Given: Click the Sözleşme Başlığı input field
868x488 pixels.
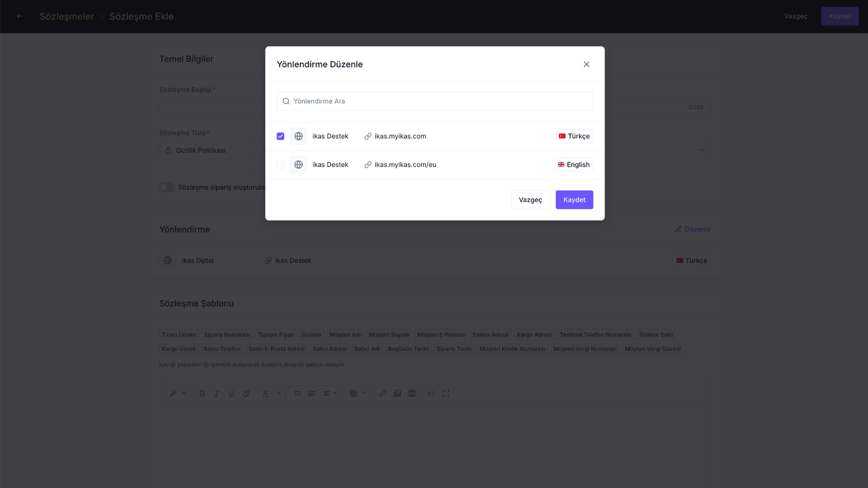Looking at the screenshot, I should [435, 107].
